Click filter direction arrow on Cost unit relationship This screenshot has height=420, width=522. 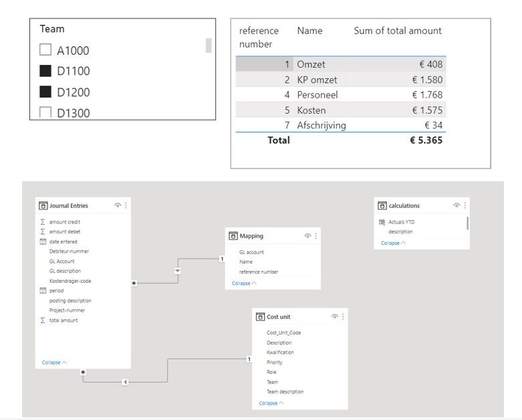[125, 382]
